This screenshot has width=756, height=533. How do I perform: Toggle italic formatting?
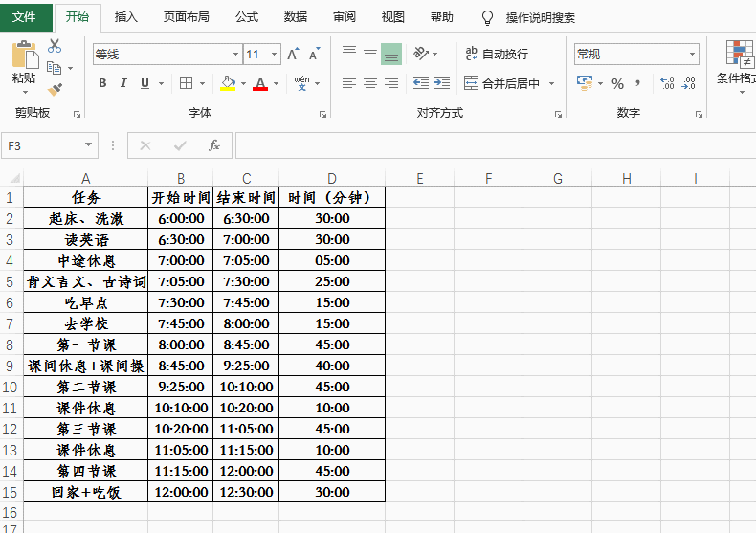pos(123,83)
